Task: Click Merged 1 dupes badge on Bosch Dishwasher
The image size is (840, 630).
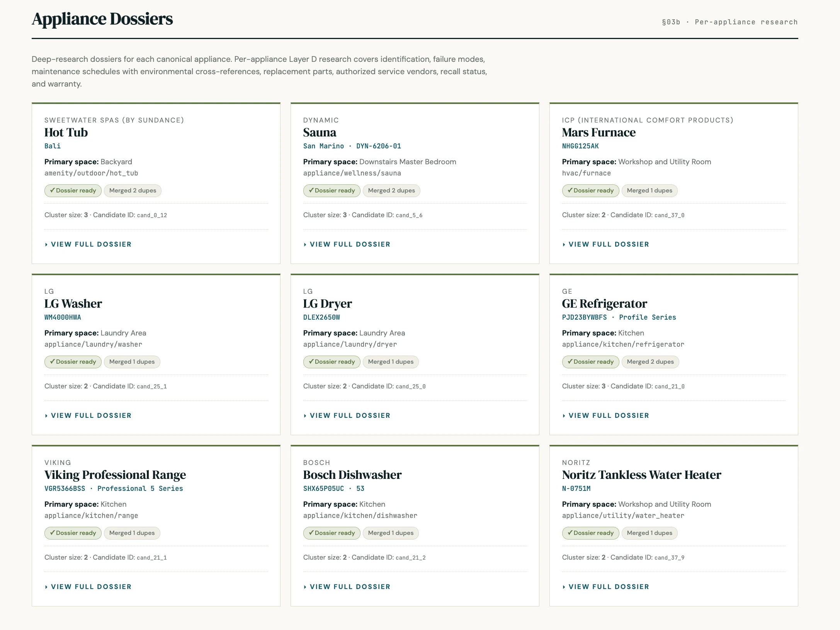Action: [x=391, y=533]
